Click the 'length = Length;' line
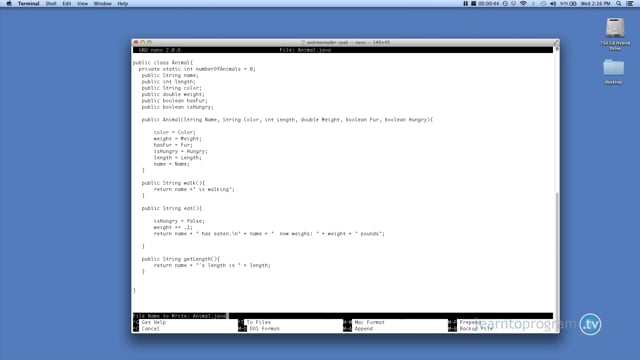The height and width of the screenshot is (360, 640). [178, 158]
